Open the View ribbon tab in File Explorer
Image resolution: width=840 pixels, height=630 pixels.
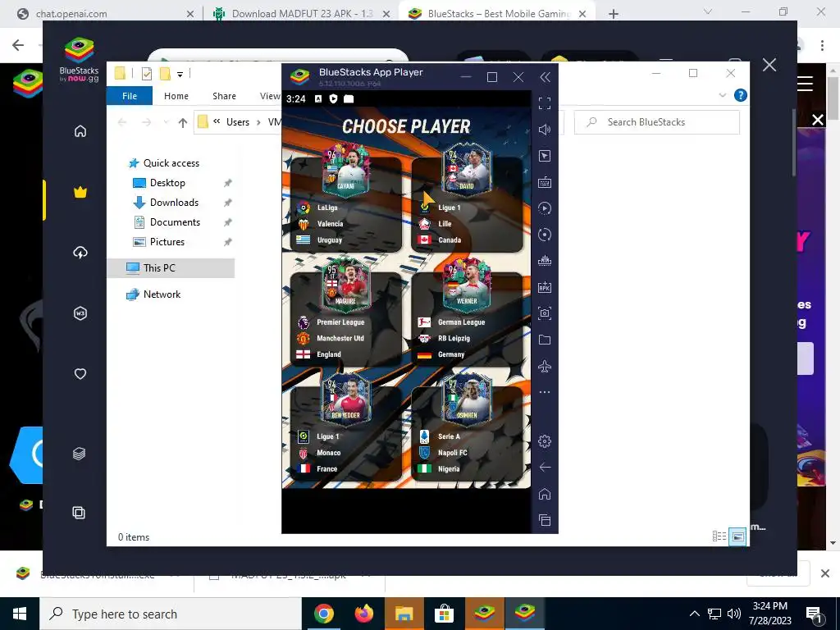click(270, 96)
